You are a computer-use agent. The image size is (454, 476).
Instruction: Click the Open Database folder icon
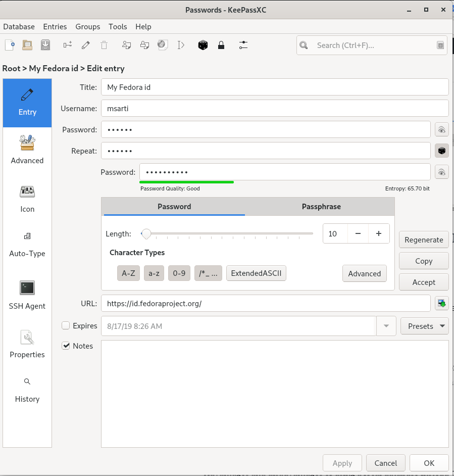(x=27, y=45)
